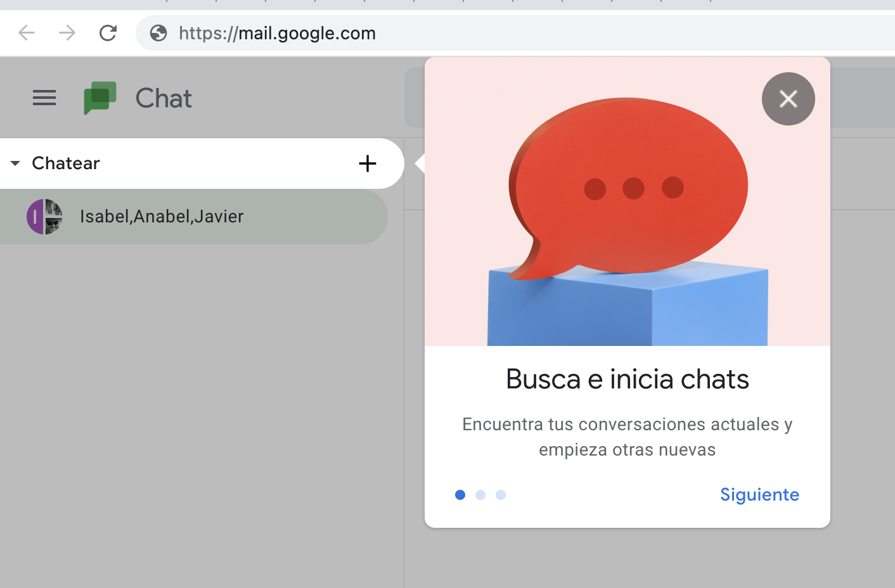
Task: Open the hamburger main menu
Action: 44,98
